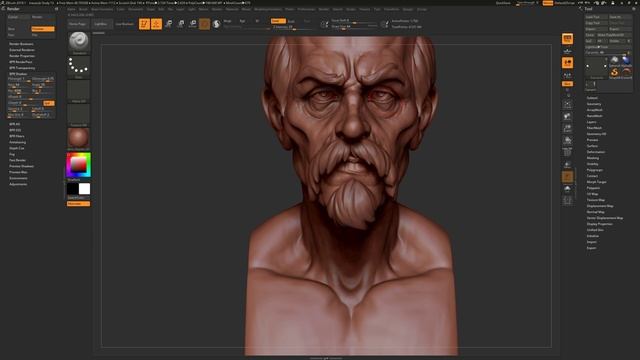Click the Cursor button in Render palette
Image resolution: width=640 pixels, height=360 pixels.
click(x=19, y=17)
